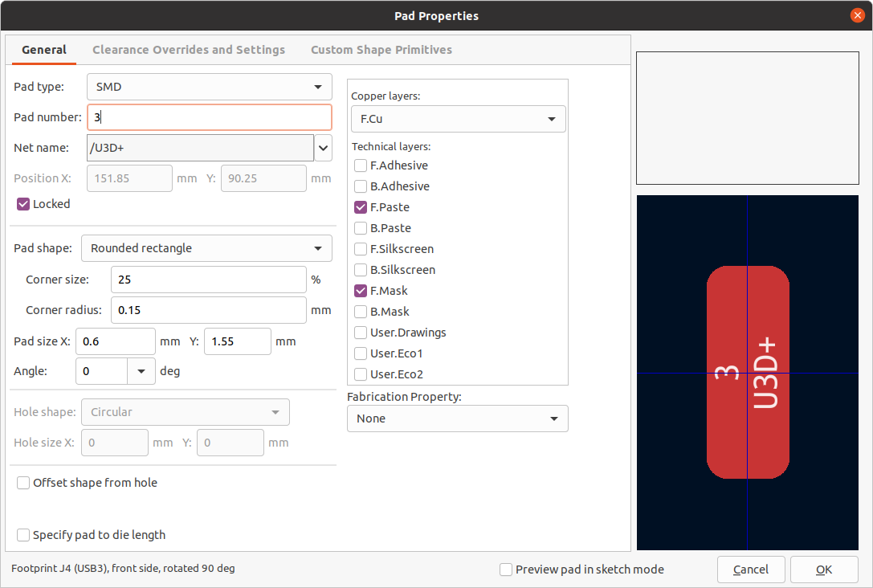
Task: Expand the Fabrication Property dropdown
Action: pos(457,419)
